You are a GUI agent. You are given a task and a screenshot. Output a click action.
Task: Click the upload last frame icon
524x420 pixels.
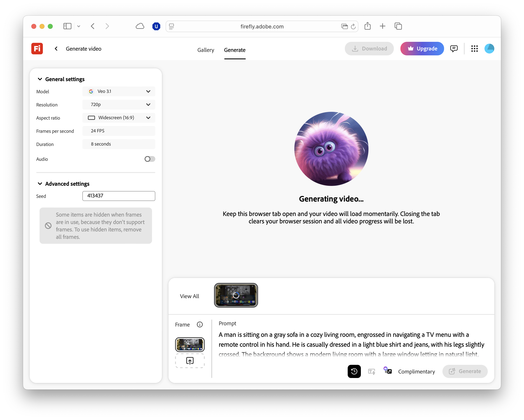(190, 361)
